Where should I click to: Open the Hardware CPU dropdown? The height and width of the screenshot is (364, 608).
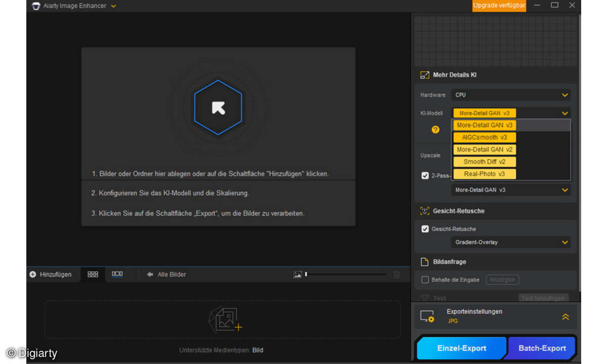pos(511,95)
